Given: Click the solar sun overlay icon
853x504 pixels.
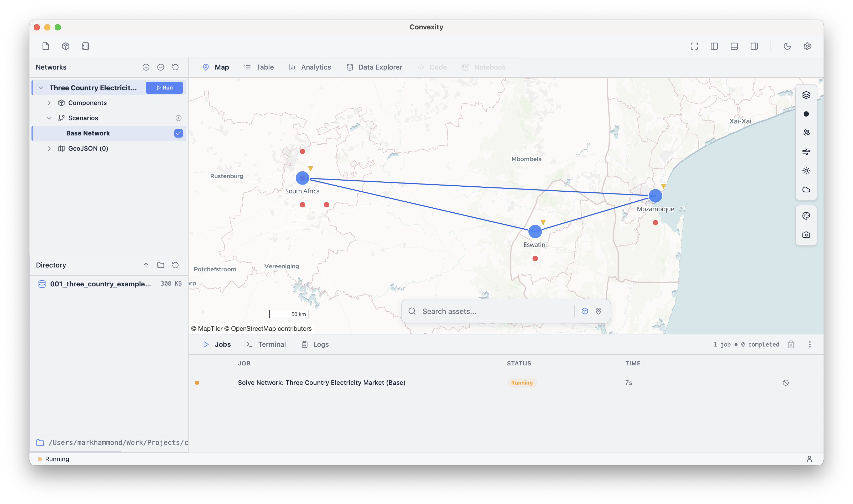Looking at the screenshot, I should (806, 170).
